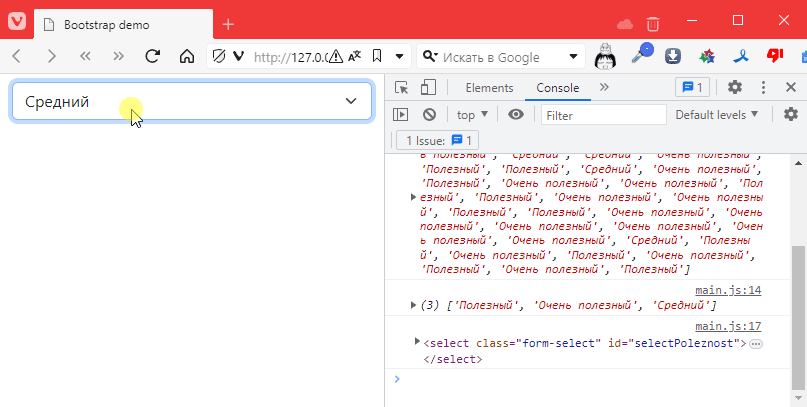
Task: Open the Средний select dropdown
Action: (x=190, y=101)
